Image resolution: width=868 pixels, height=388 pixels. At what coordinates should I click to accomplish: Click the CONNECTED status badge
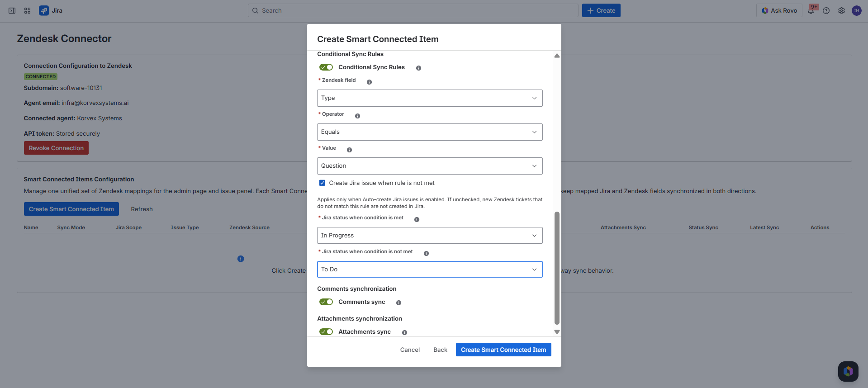[x=41, y=76]
